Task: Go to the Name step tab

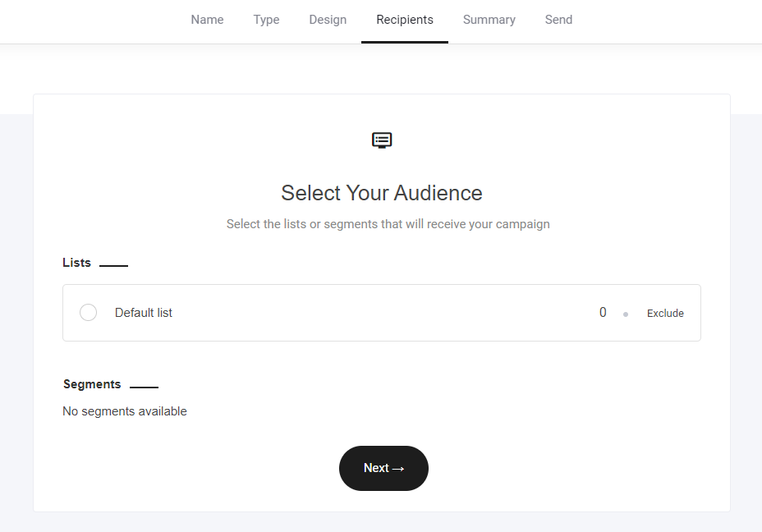Action: click(x=207, y=20)
